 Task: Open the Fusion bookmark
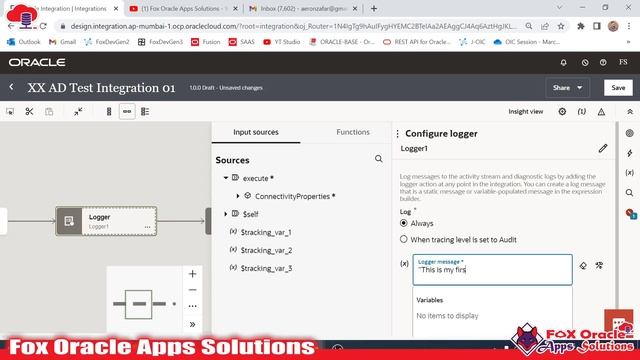206,42
